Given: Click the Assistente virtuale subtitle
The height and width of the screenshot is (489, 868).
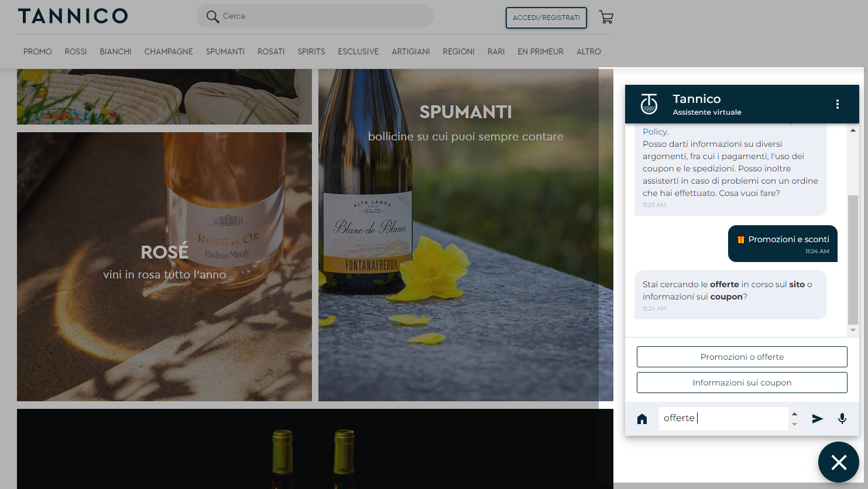Looking at the screenshot, I should tap(707, 112).
